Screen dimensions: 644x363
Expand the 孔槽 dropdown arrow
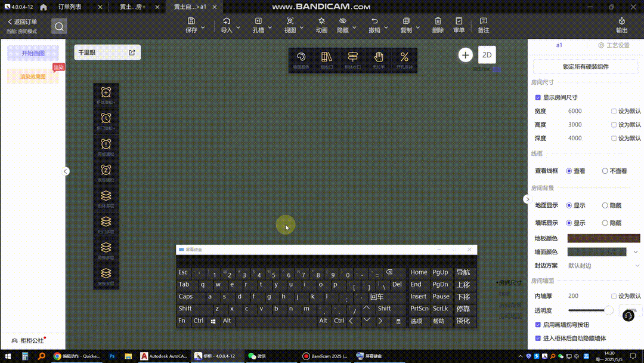pyautogui.click(x=270, y=28)
